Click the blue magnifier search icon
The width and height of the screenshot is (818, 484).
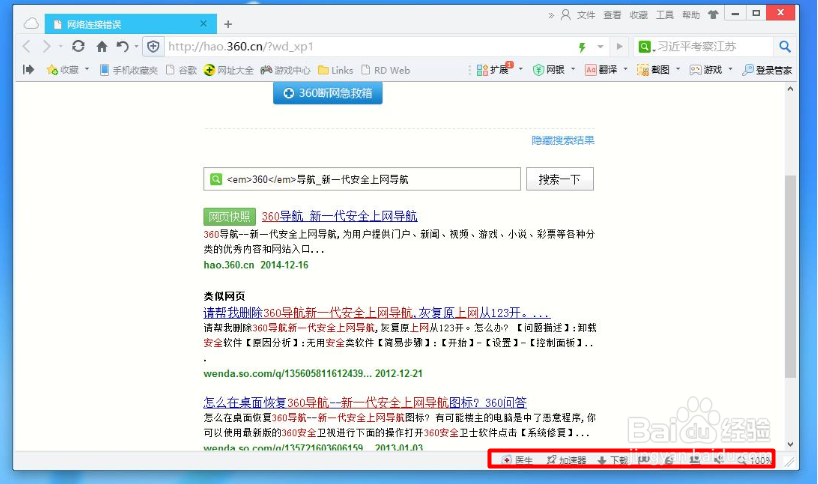(x=785, y=46)
